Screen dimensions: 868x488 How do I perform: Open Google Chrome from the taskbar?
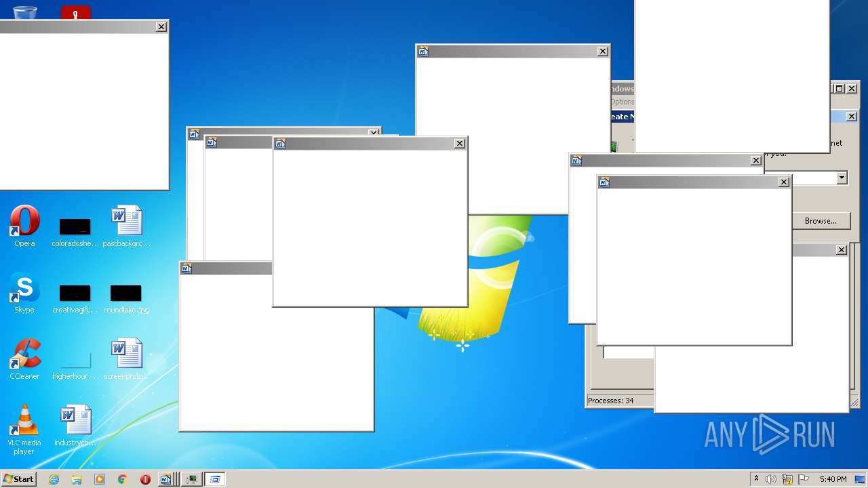[x=123, y=479]
